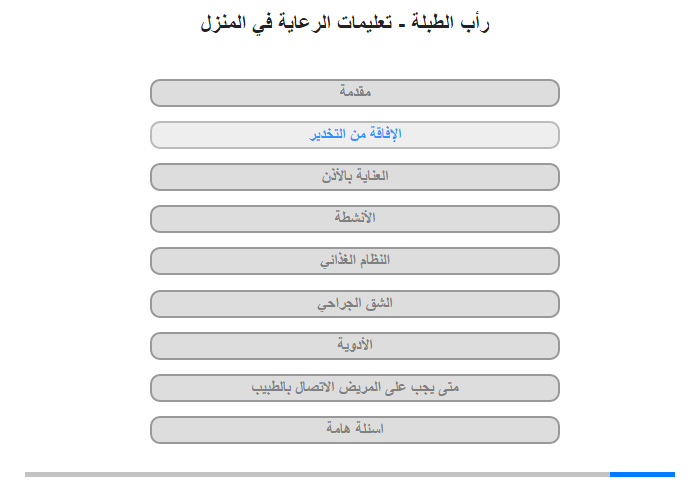Click the blue portion of the progress bar
700x480 pixels.
(642, 475)
